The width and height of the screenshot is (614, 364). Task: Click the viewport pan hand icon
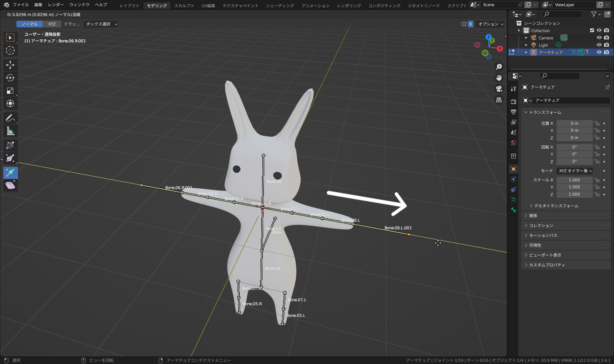499,78
